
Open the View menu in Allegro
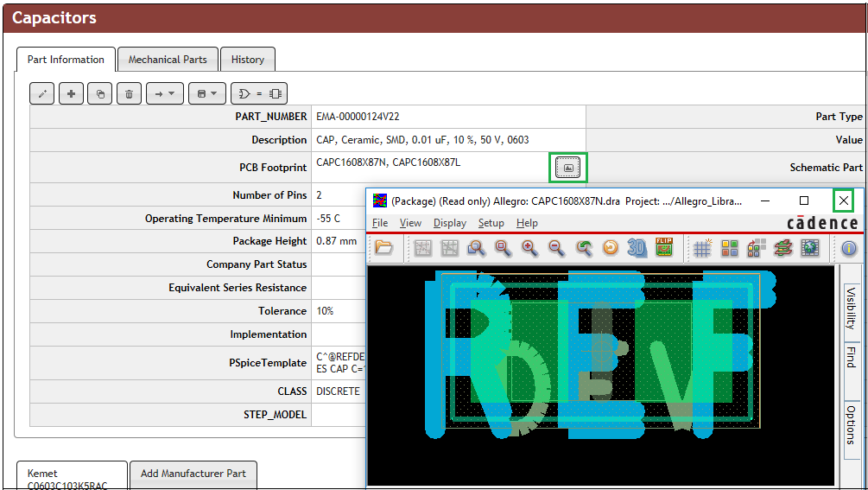click(410, 223)
